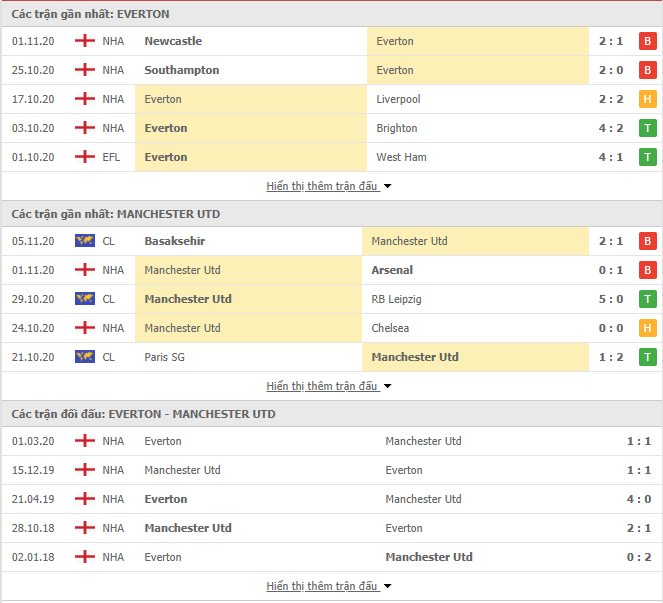Click the green T badge for RB Leipzig match

(647, 299)
